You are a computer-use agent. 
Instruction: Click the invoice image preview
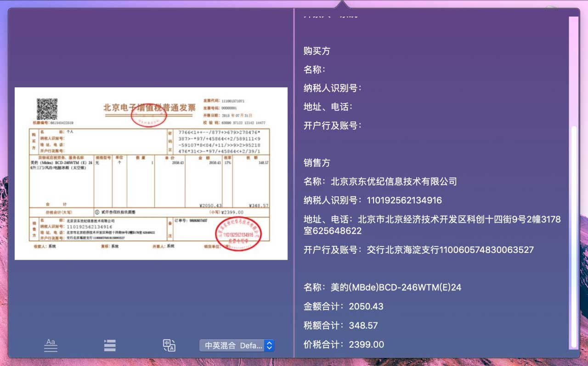(151, 173)
